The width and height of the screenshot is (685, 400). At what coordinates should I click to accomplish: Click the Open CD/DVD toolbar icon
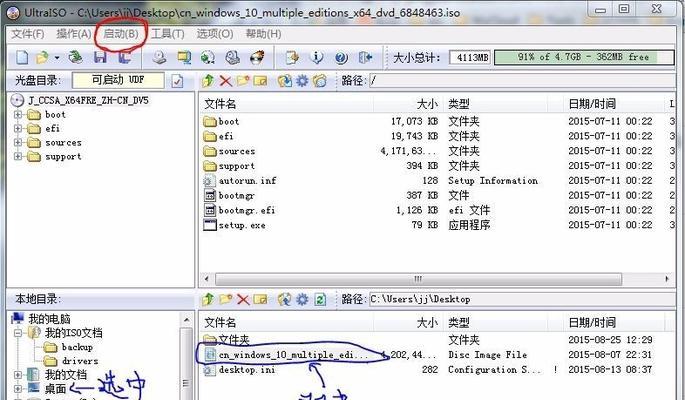76,57
